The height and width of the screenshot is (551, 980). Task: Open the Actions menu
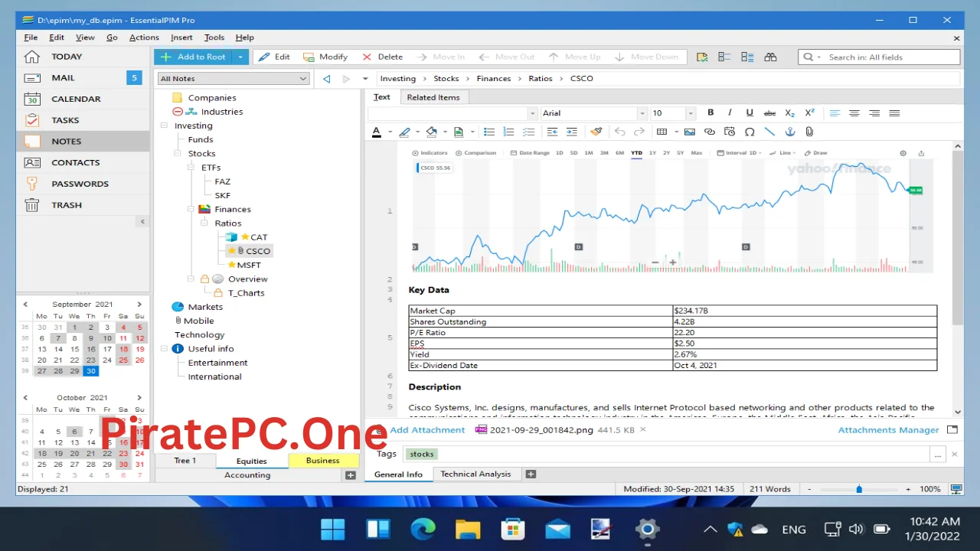[144, 37]
